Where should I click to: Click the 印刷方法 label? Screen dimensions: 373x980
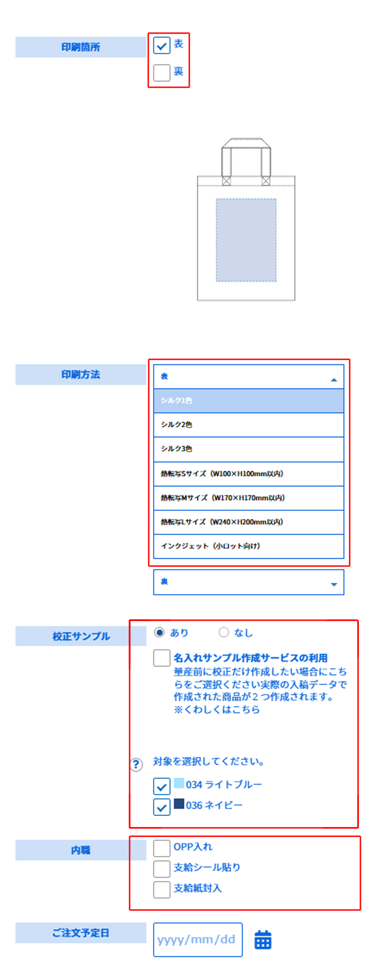81,375
